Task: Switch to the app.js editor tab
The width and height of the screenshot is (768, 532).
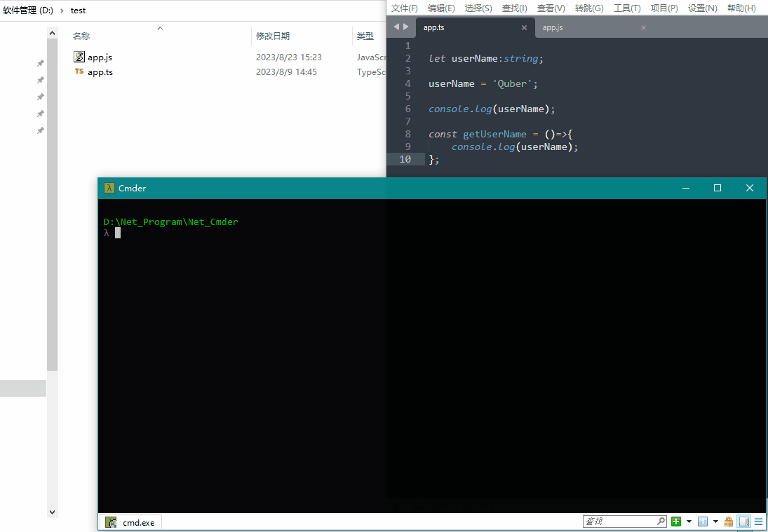Action: (x=553, y=27)
